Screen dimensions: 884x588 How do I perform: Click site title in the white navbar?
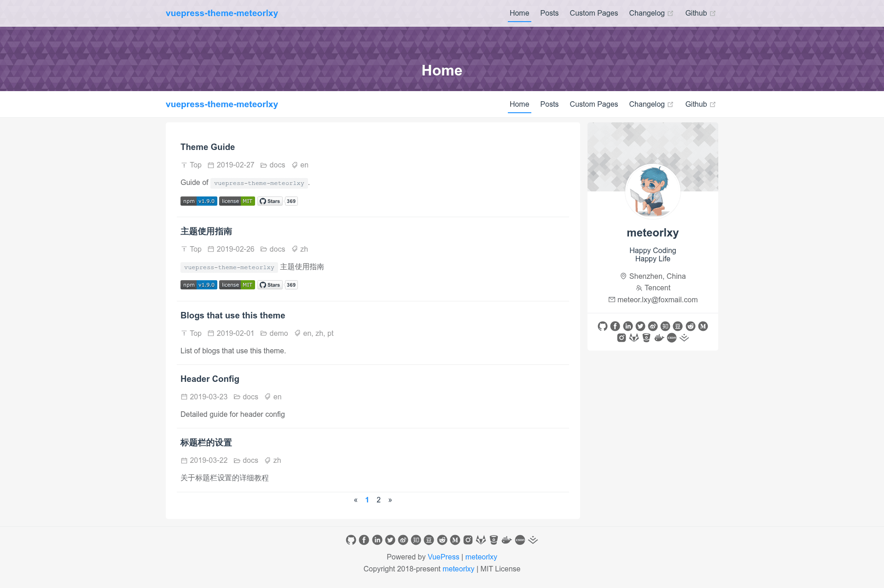click(222, 104)
